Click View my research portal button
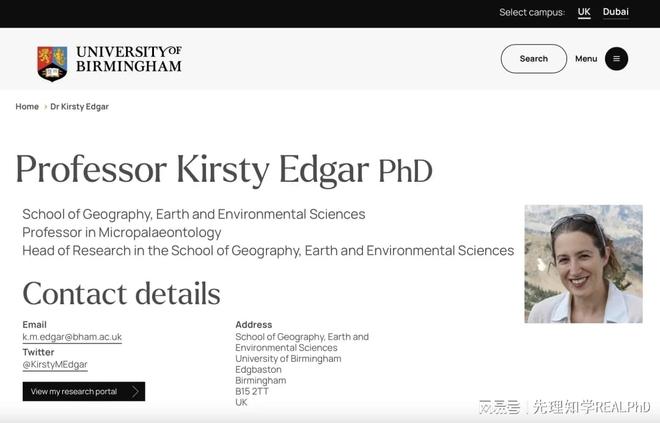Screen dimensions: 660x423 (x=84, y=391)
